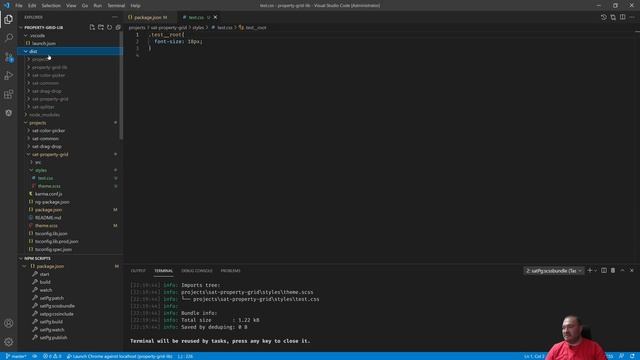640x360 pixels.
Task: Click styles breadcrumb segment
Action: pyautogui.click(x=198, y=27)
